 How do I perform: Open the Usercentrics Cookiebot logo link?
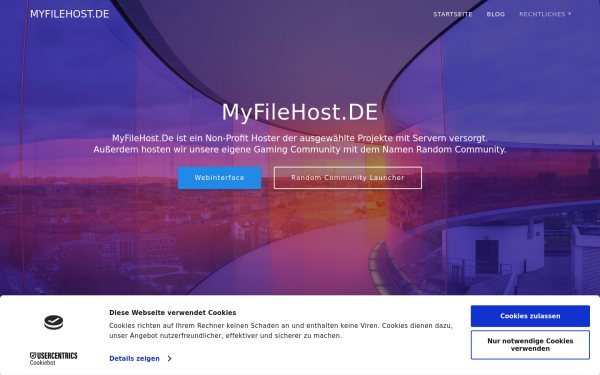[x=54, y=359]
